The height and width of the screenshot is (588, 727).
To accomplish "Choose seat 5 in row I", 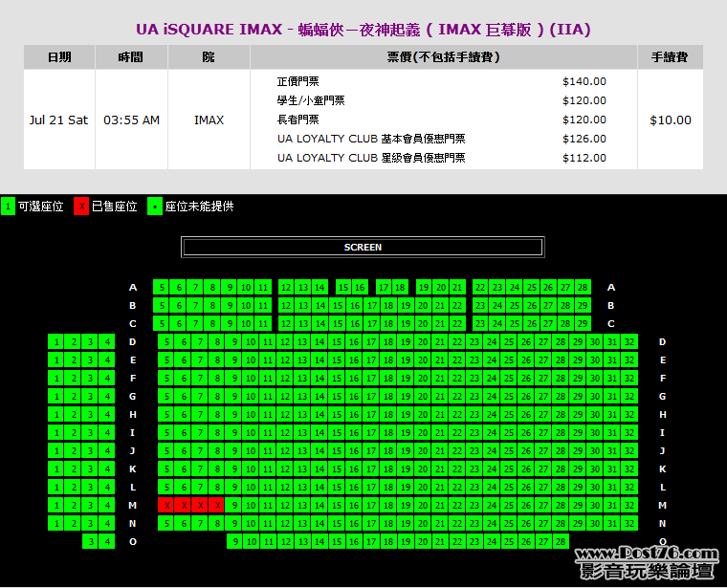I will tap(166, 432).
